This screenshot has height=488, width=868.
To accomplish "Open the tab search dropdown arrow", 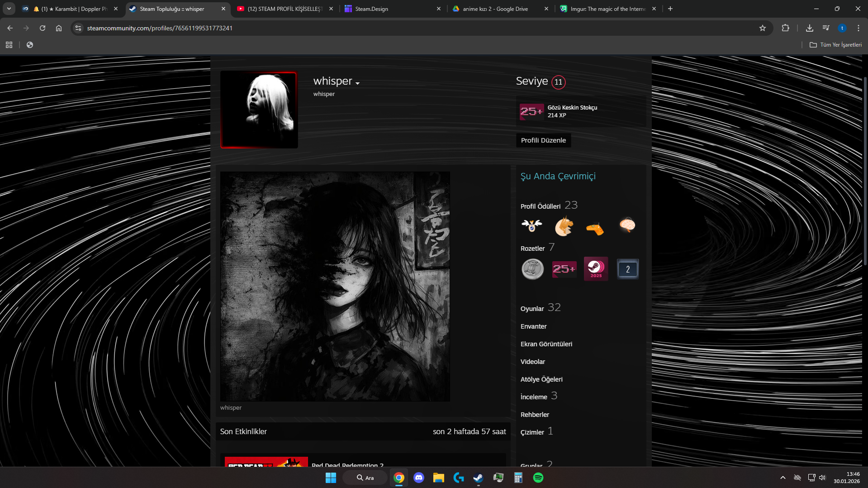I will (x=9, y=9).
